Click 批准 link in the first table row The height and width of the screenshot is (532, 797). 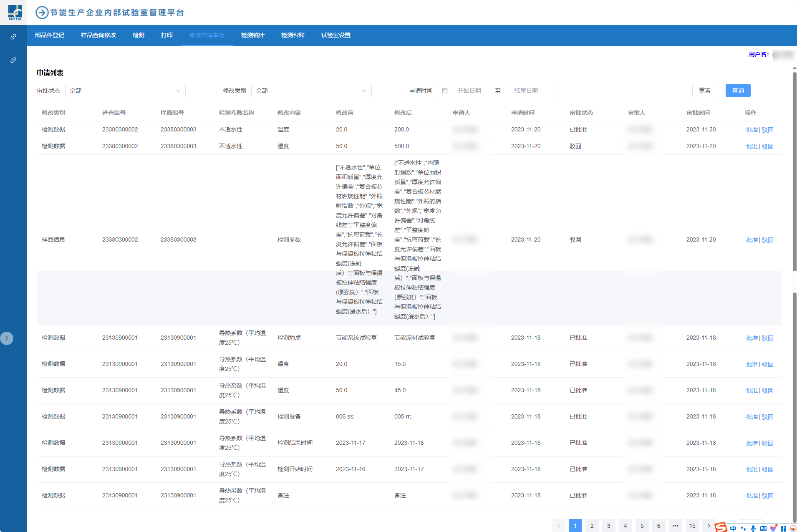coord(752,130)
